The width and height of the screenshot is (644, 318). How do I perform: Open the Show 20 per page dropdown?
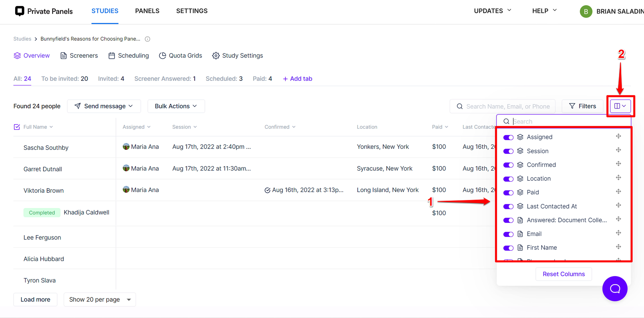[100, 300]
